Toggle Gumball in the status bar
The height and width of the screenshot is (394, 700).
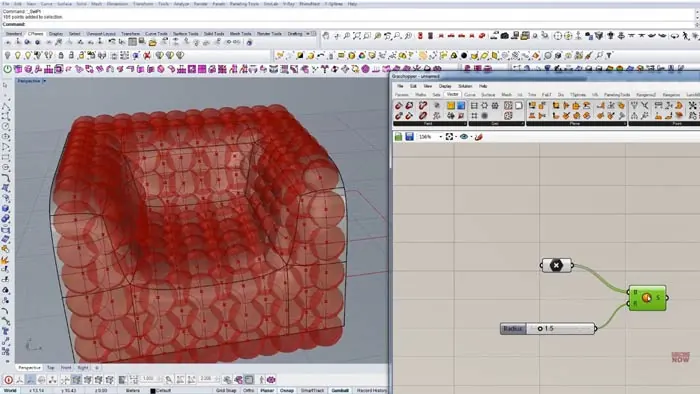340,390
